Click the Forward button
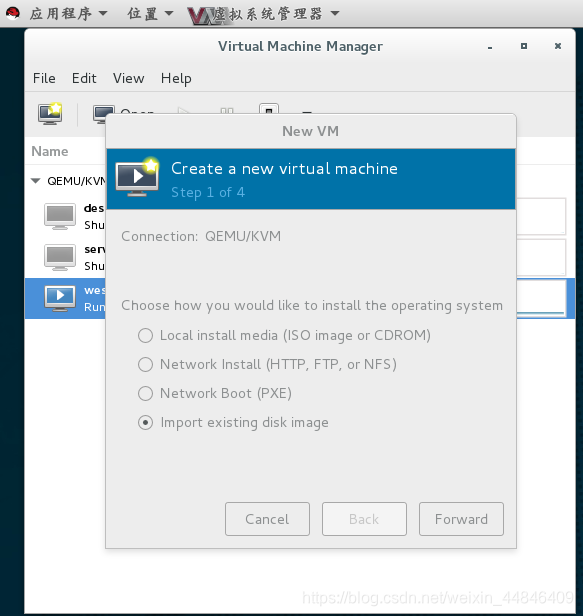 point(461,519)
